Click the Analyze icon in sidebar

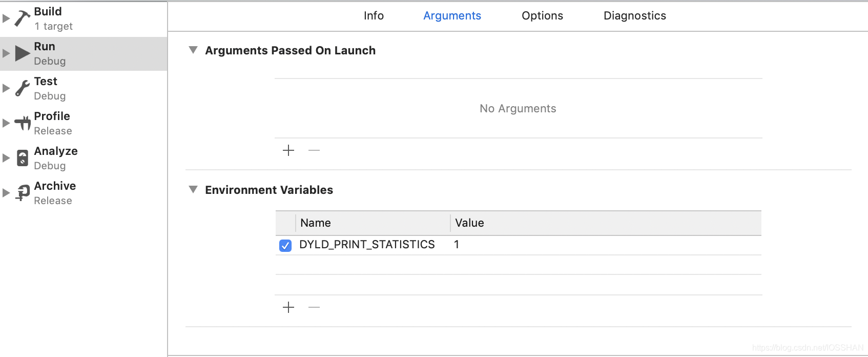tap(23, 158)
